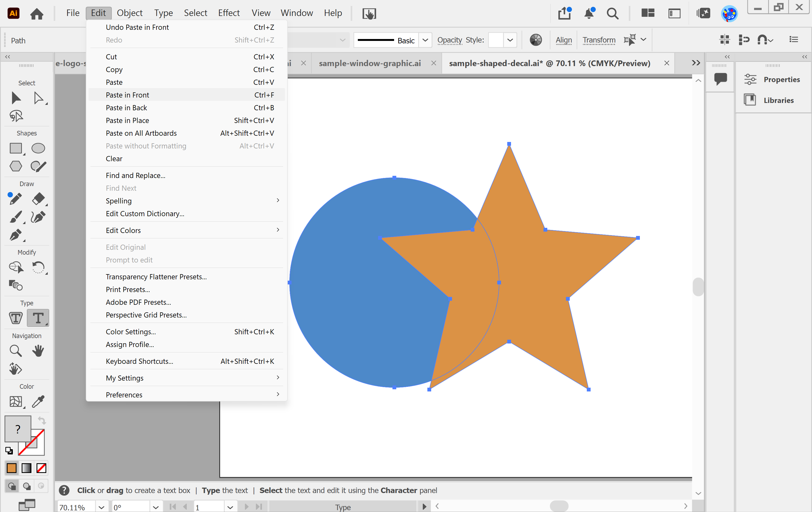Viewport: 812px width, 512px height.
Task: Enable Draw Behind mode
Action: point(27,486)
